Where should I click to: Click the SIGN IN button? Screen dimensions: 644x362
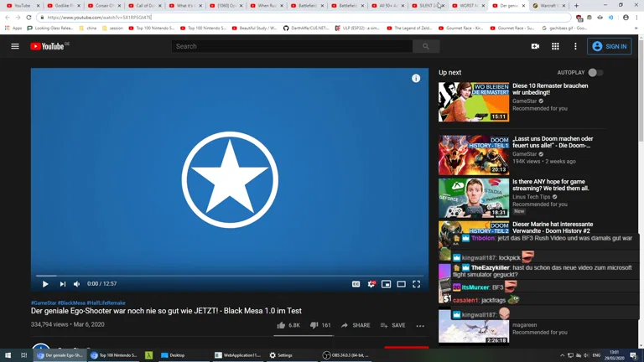610,46
